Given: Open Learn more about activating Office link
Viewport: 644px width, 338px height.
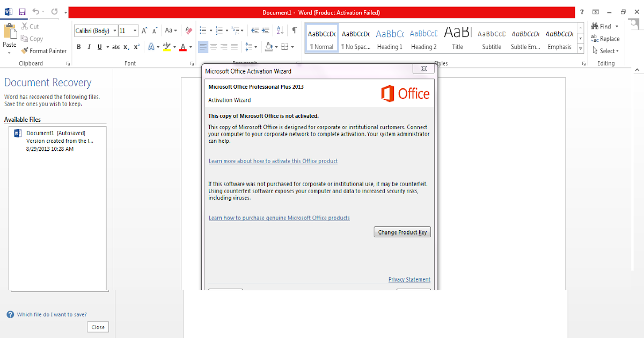Looking at the screenshot, I should point(273,161).
